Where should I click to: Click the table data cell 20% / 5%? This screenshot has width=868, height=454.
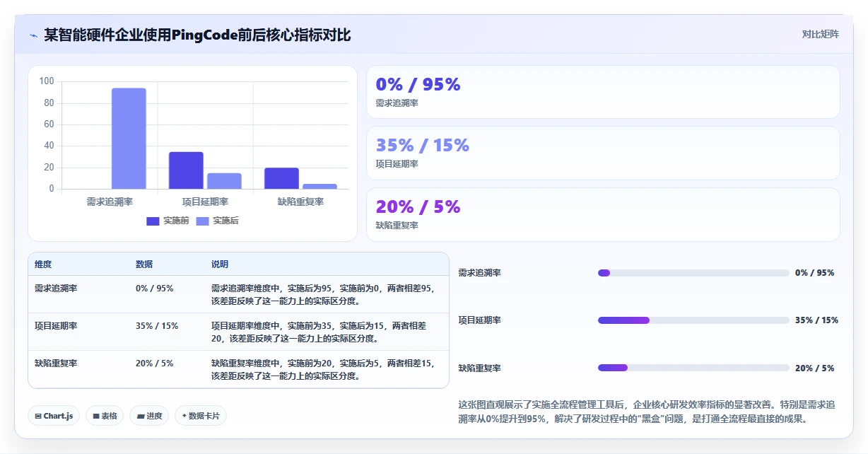154,363
